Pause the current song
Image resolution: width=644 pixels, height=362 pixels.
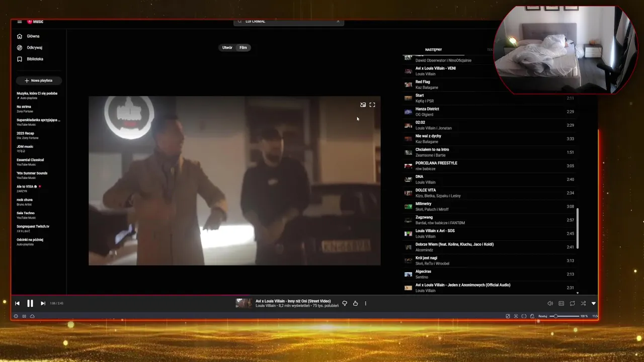[30, 303]
